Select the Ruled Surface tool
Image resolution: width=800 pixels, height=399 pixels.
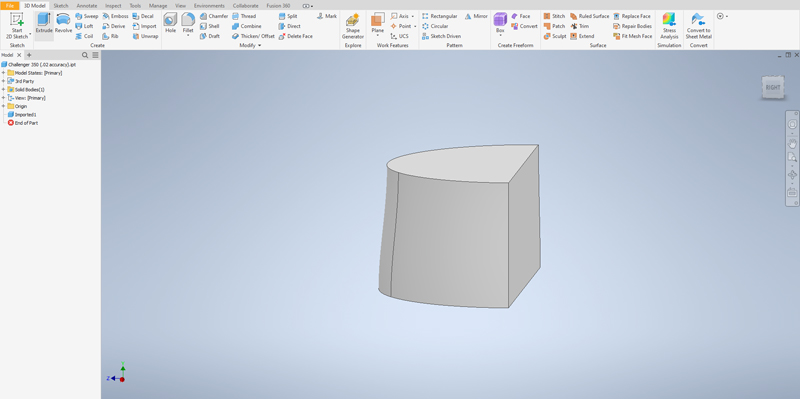589,16
